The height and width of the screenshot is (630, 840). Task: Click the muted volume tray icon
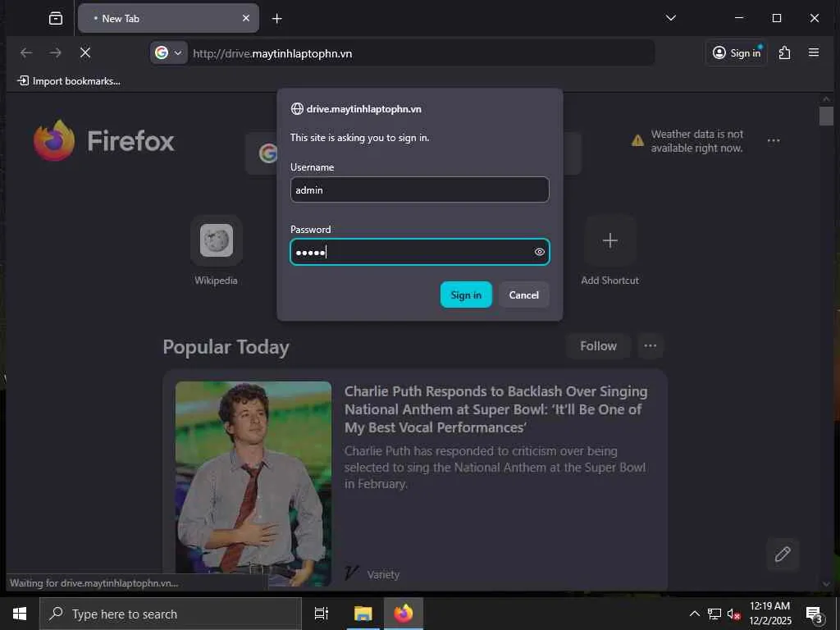(x=733, y=614)
